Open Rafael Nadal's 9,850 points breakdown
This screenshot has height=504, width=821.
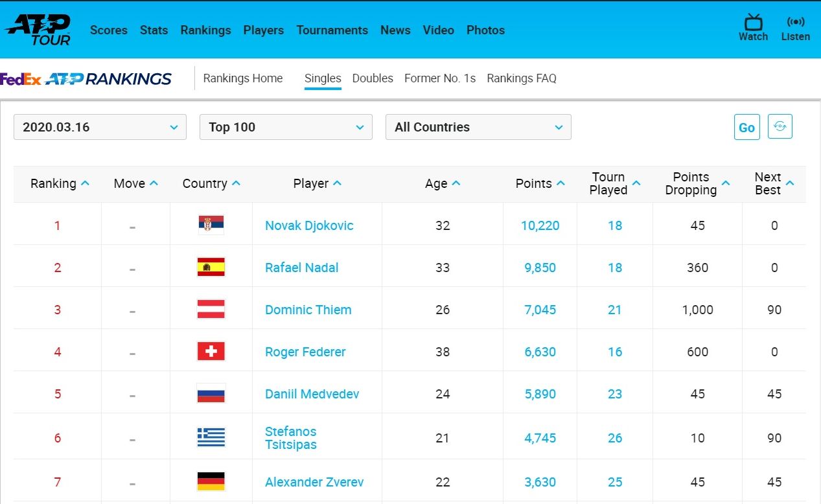(540, 268)
